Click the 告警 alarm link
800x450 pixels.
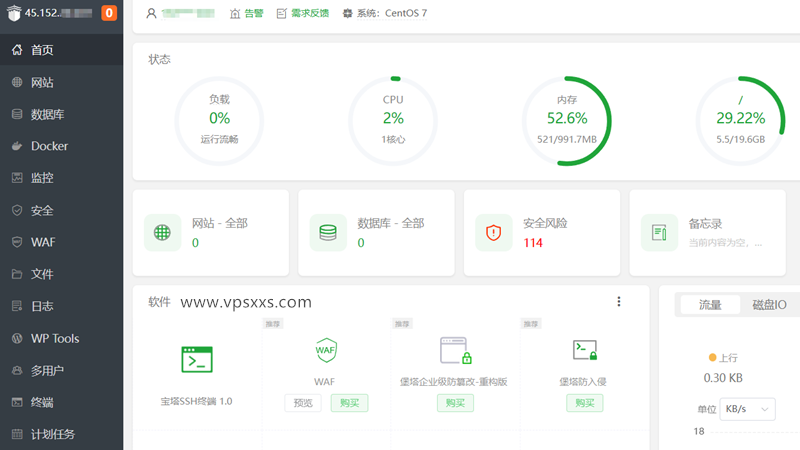tap(247, 13)
